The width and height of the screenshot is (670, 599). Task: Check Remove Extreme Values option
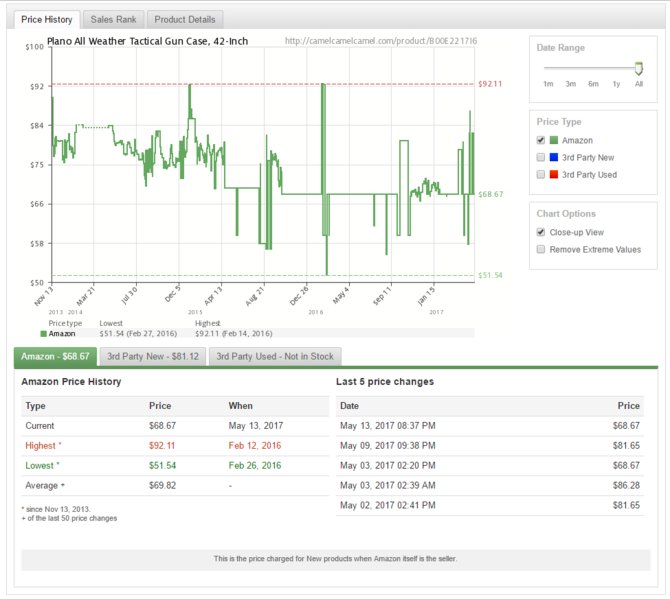(541, 249)
